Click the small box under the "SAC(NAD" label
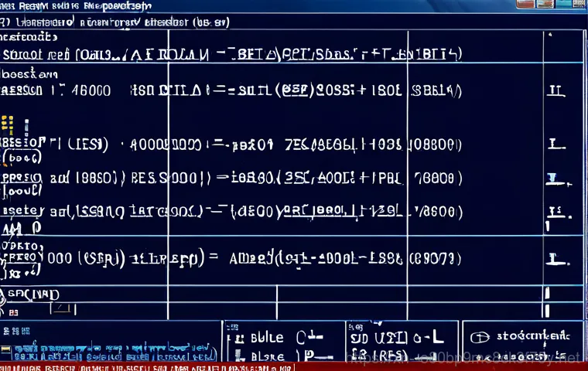Screen dimensions: 588x371 63,309
